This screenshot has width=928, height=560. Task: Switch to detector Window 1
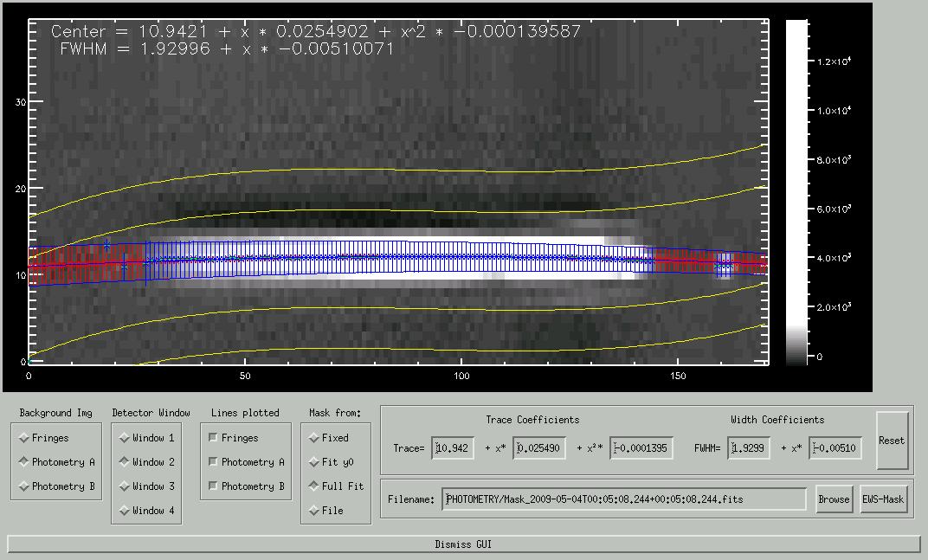coord(125,438)
